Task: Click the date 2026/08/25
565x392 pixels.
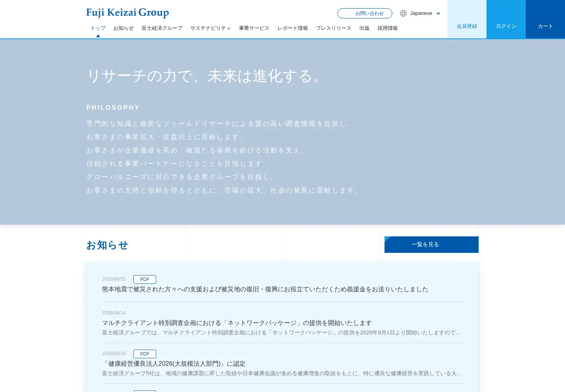Action: pos(114,279)
